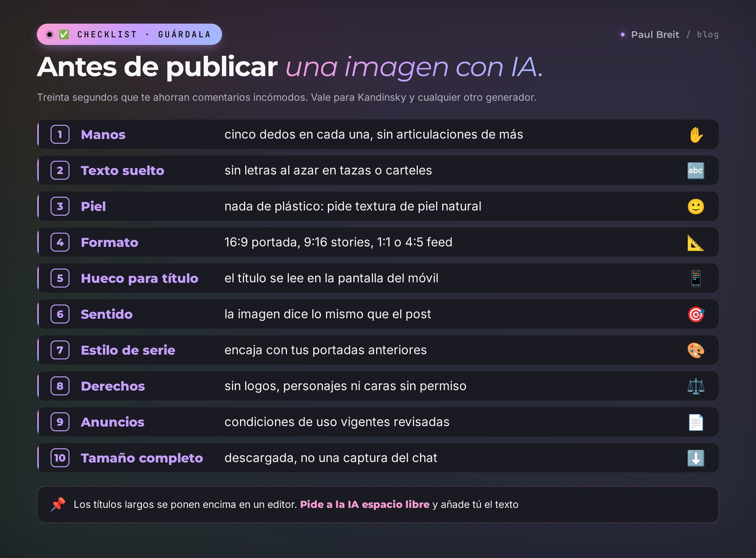
Task: Click the number 4 badge beside Formato
Action: pos(60,242)
